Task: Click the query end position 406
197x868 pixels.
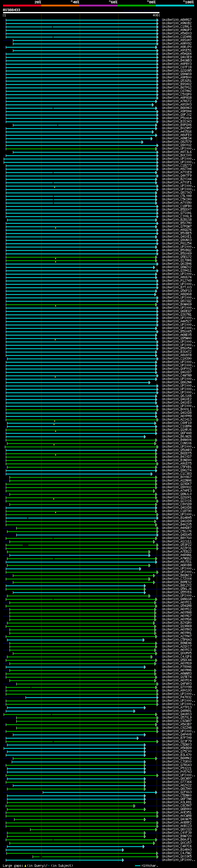Action: (x=155, y=15)
